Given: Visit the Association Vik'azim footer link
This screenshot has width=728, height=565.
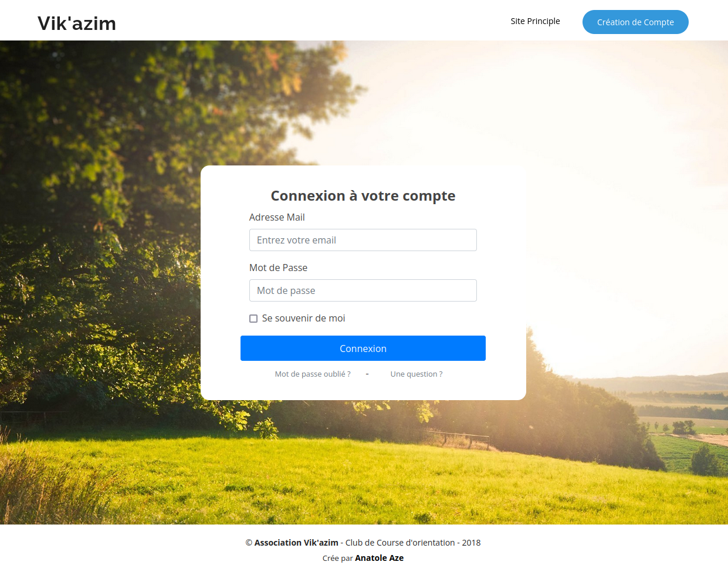Looking at the screenshot, I should click(296, 543).
